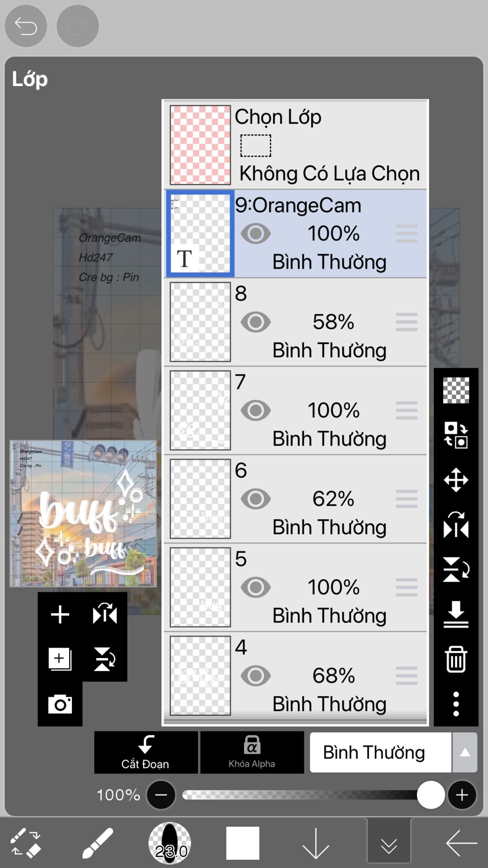Enable the Khóa Alpha lock button

point(252,753)
